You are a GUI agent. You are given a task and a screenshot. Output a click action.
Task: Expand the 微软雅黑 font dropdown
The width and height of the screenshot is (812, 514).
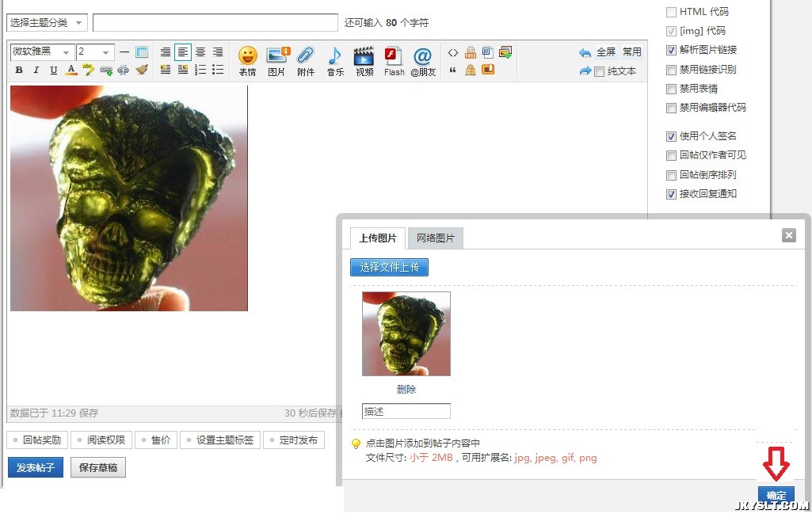pyautogui.click(x=42, y=52)
